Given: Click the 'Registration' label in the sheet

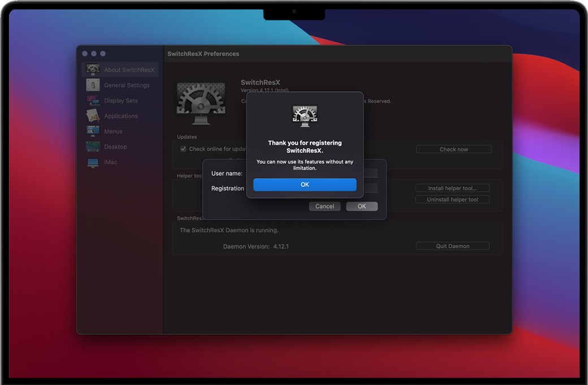Looking at the screenshot, I should [x=228, y=188].
